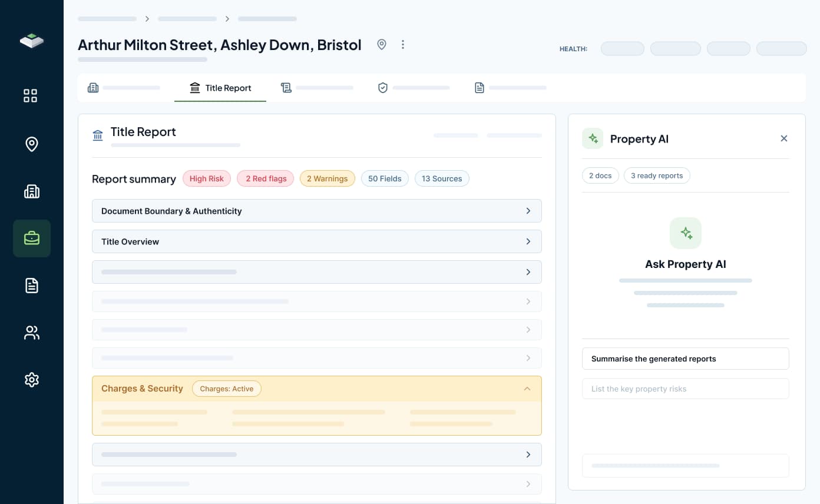Expand Document Boundary & Authenticity section

[x=317, y=211]
